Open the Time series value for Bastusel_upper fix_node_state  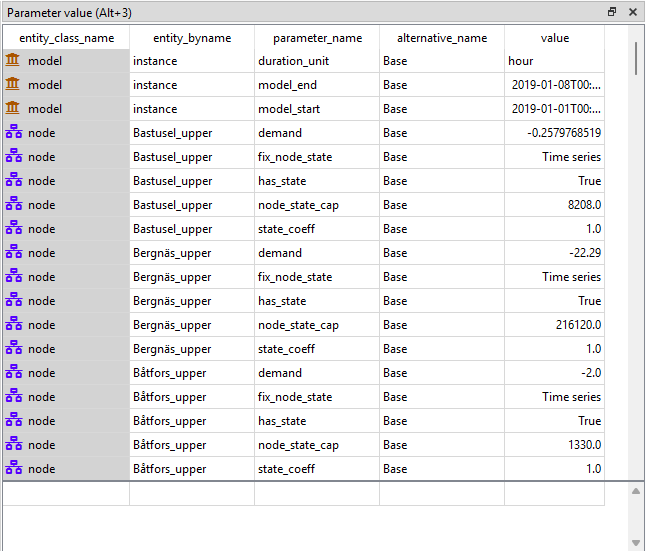click(x=555, y=156)
